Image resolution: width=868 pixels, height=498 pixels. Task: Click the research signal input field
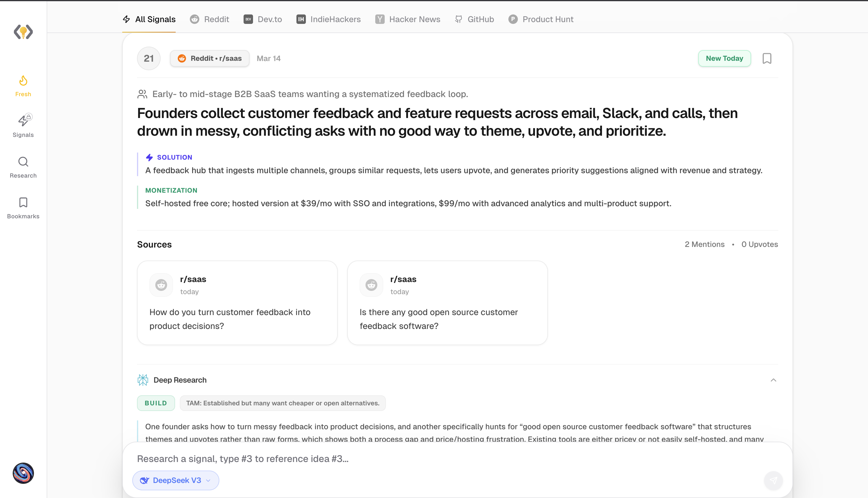[308, 459]
